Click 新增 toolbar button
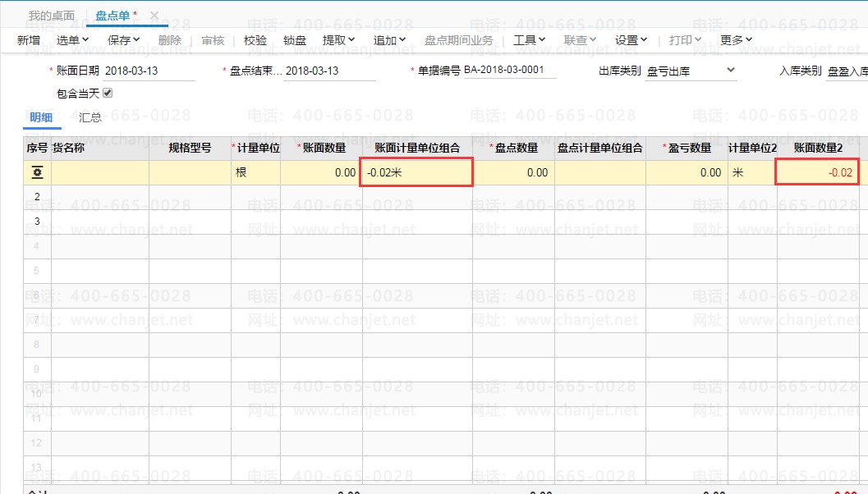Viewport: 868px width, 494px height. coord(28,40)
